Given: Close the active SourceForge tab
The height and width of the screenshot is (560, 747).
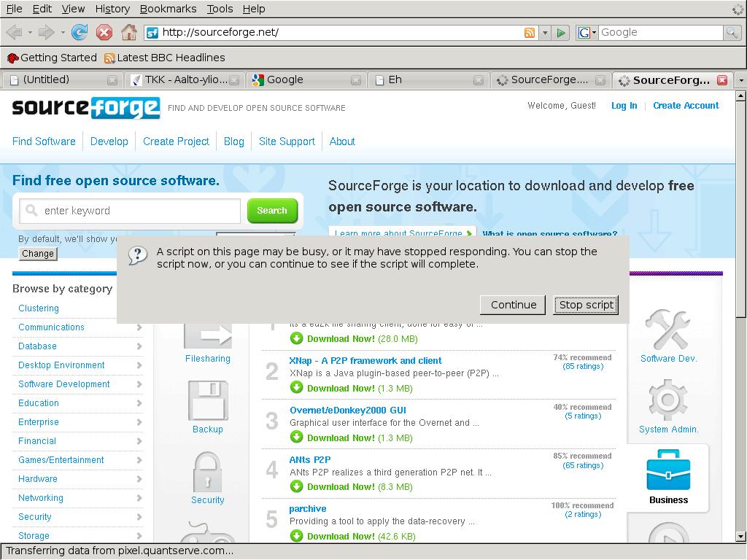Looking at the screenshot, I should tap(722, 80).
